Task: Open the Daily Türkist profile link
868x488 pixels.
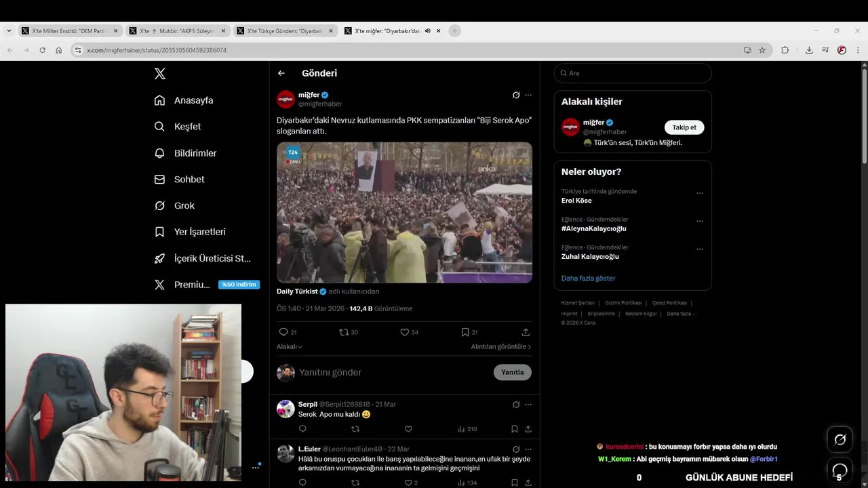Action: [297, 291]
